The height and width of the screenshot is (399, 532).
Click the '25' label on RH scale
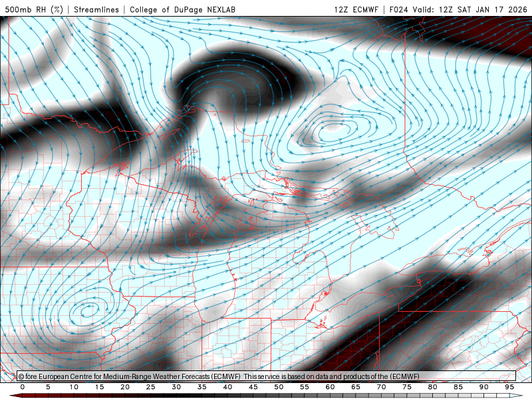tap(151, 387)
